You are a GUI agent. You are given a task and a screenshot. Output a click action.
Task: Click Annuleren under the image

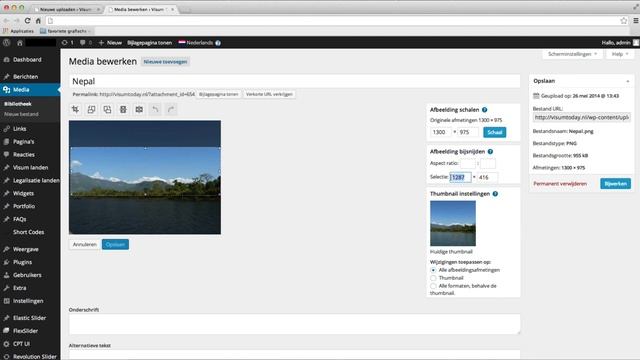pyautogui.click(x=84, y=244)
